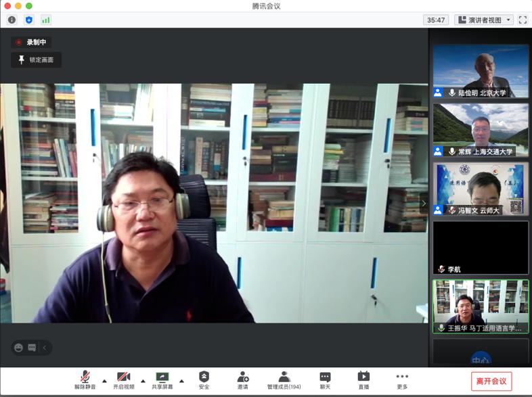532x397 pixels.
Task: Click the red 离开会议 leave button
Action: point(491,381)
